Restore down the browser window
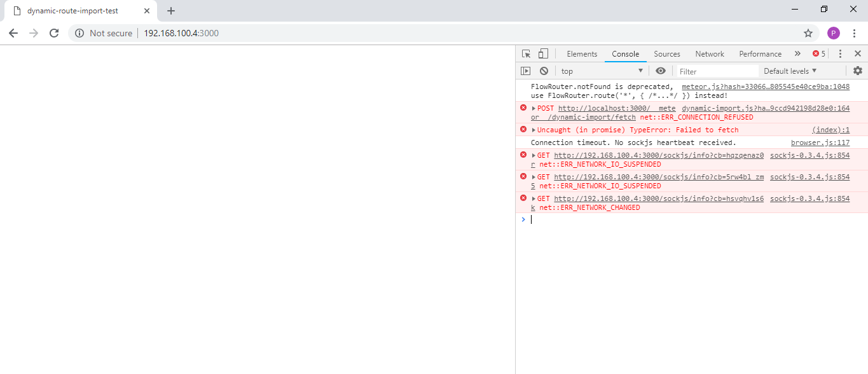Screen dimensions: 868x374 (824, 9)
